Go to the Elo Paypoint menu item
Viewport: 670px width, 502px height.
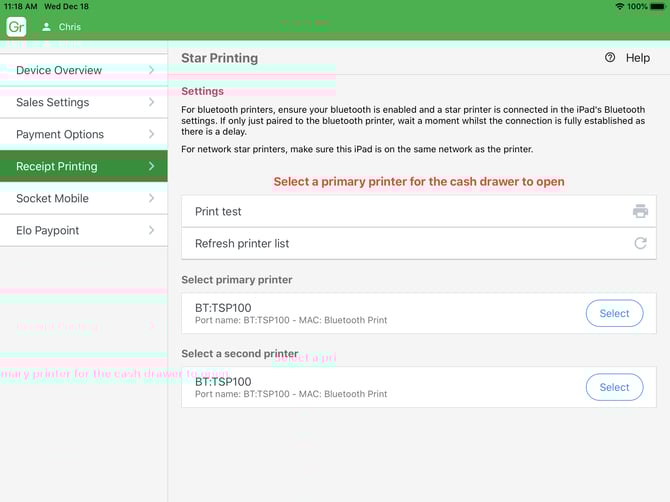click(x=47, y=230)
